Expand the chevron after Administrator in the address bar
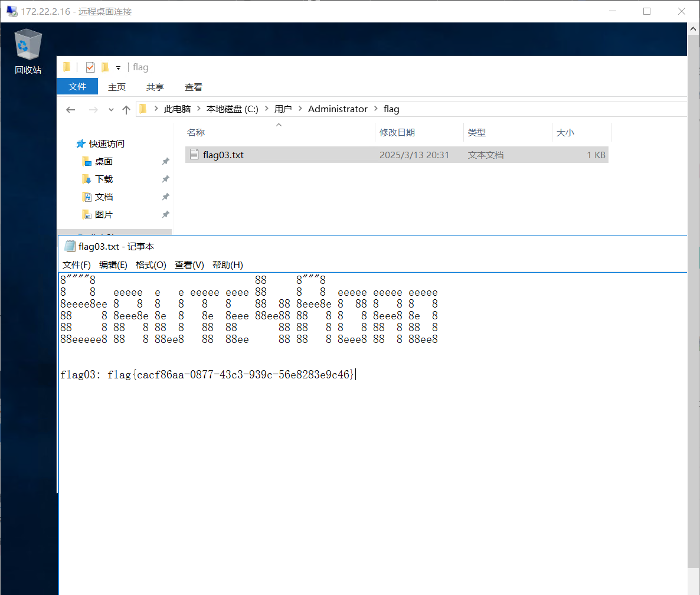The image size is (700, 595). [375, 109]
